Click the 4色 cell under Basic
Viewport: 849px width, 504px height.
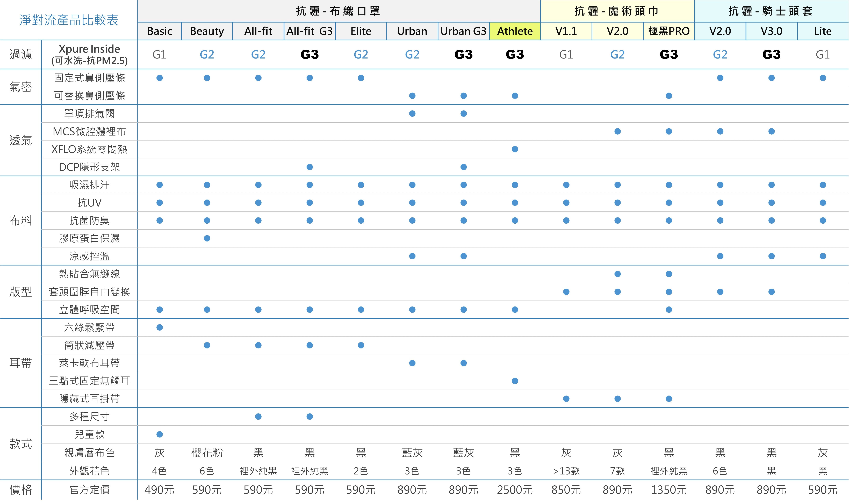160,471
